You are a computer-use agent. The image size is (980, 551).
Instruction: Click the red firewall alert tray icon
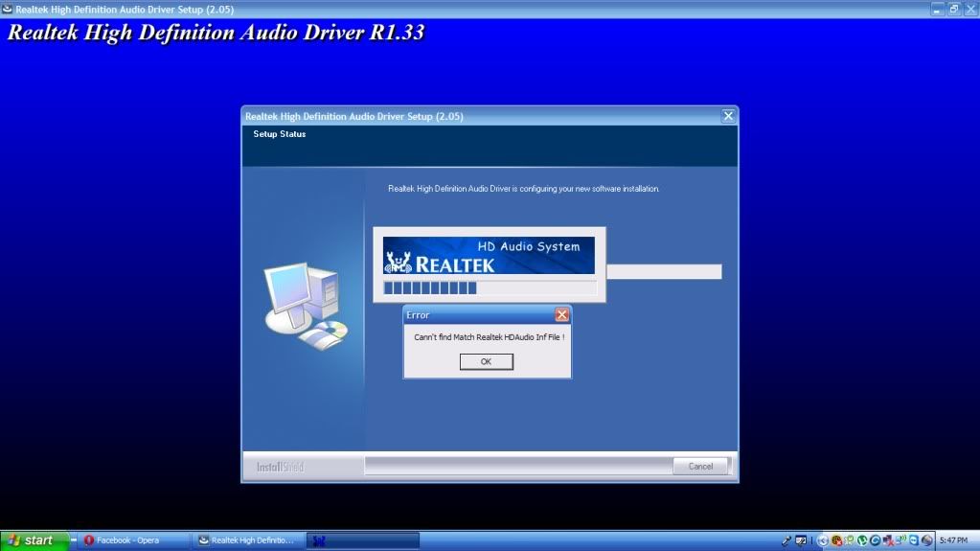point(837,540)
